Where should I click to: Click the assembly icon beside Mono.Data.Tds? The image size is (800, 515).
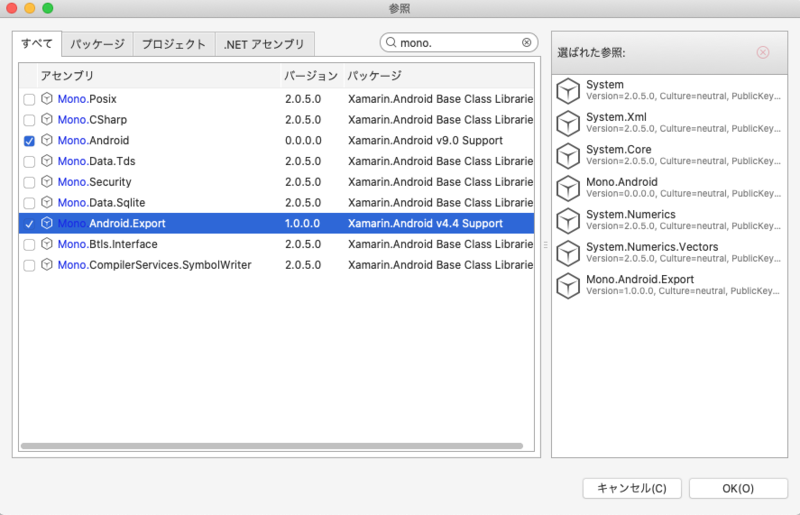point(47,161)
